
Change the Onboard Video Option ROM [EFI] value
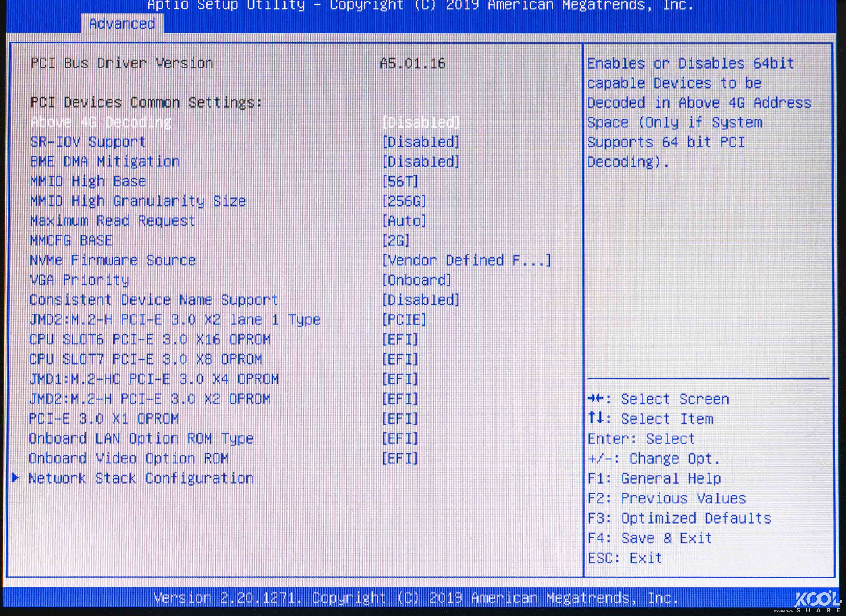(400, 459)
